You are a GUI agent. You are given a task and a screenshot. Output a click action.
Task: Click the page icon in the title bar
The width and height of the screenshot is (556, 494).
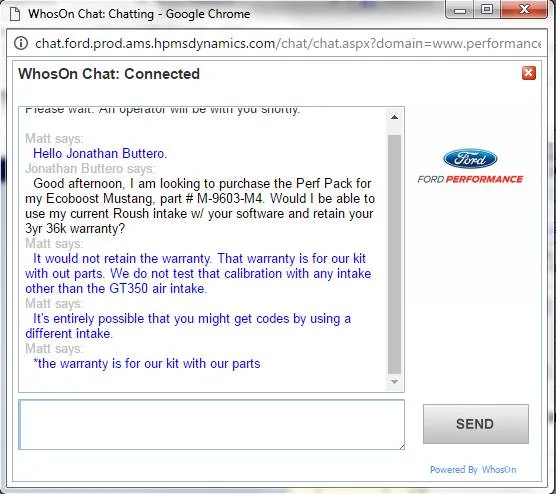(15, 14)
